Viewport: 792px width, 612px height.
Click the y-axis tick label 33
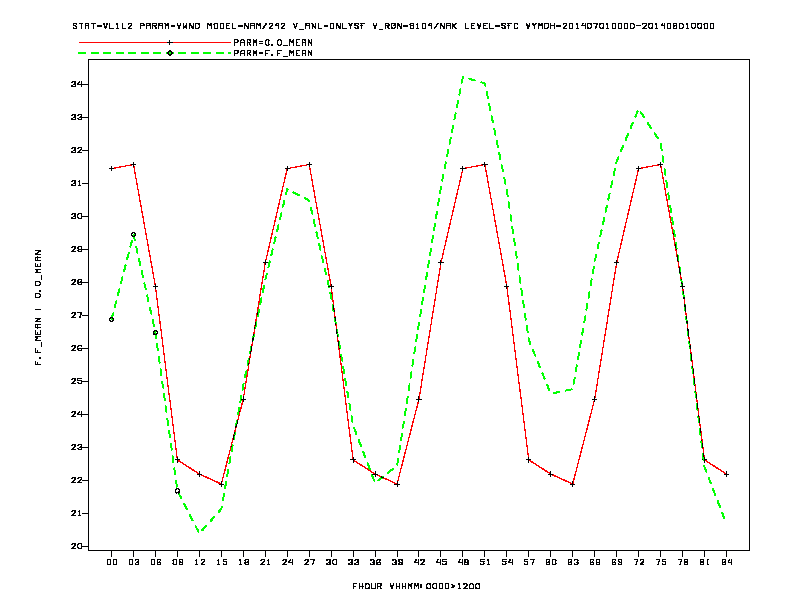(x=77, y=117)
